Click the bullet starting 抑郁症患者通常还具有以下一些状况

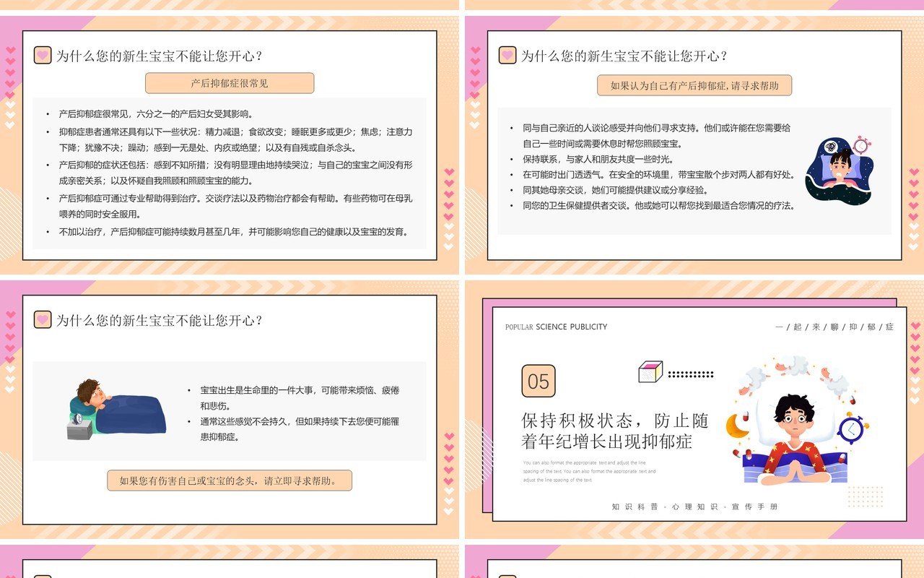[236, 139]
